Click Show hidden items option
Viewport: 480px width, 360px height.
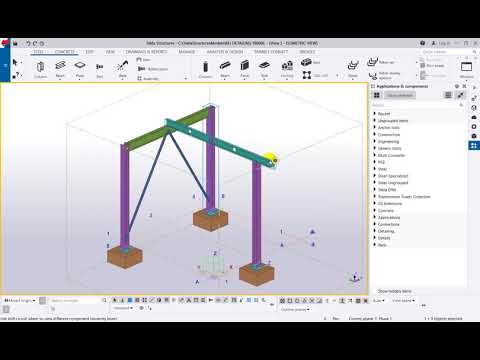394,291
